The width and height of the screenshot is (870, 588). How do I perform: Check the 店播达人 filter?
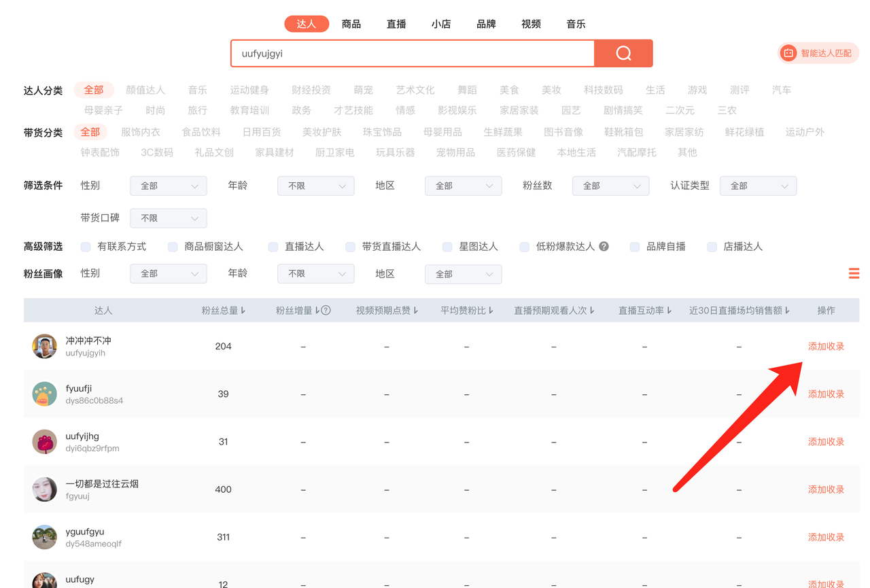click(712, 247)
